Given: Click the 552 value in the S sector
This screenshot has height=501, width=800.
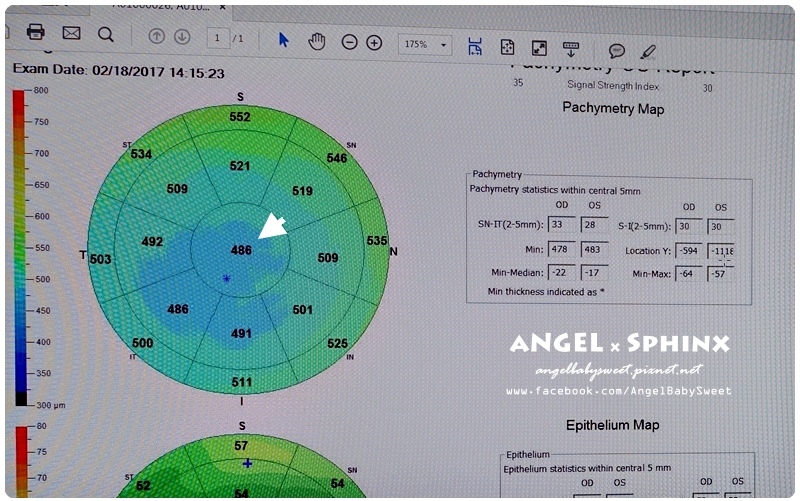Looking at the screenshot, I should [240, 117].
